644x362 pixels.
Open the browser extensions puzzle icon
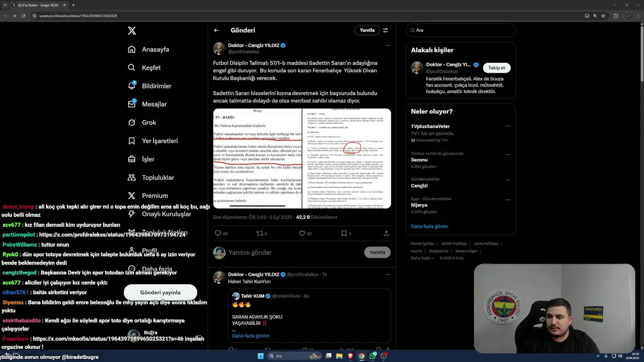coord(616,16)
